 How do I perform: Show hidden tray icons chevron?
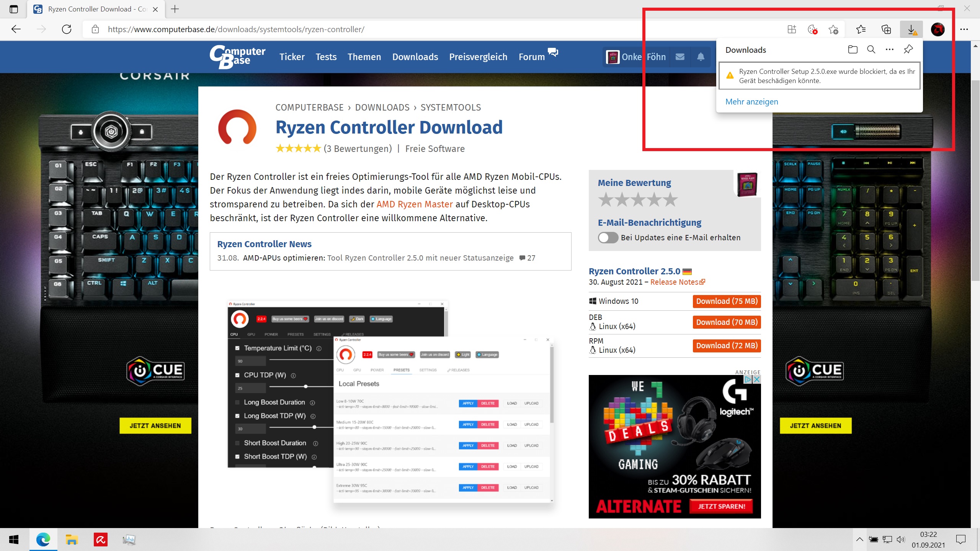[x=860, y=540]
